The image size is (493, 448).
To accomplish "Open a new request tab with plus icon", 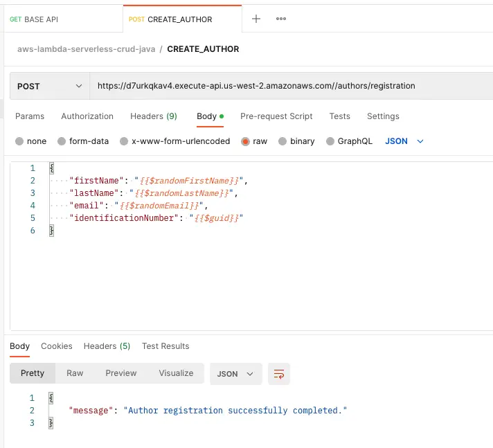I will (x=256, y=19).
